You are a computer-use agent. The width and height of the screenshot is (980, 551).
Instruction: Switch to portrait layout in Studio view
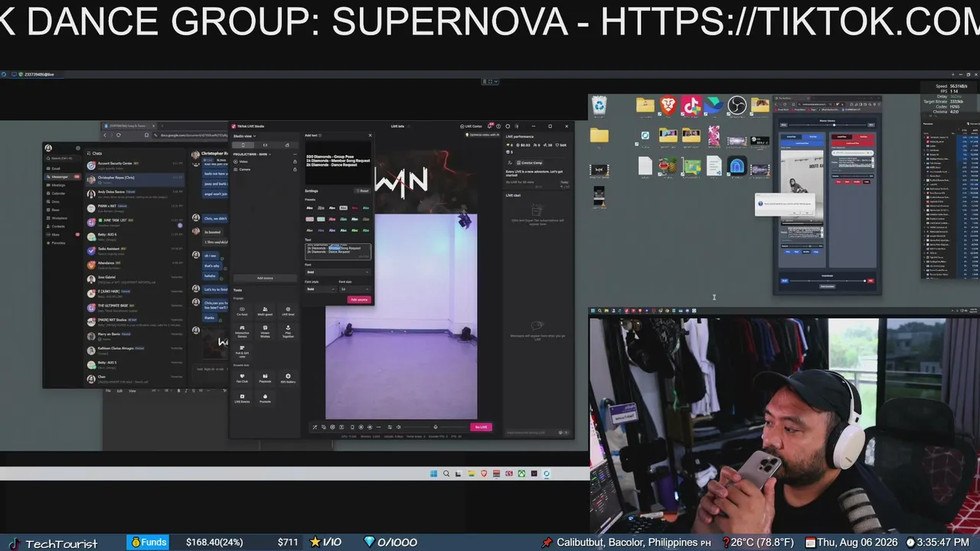[x=243, y=145]
